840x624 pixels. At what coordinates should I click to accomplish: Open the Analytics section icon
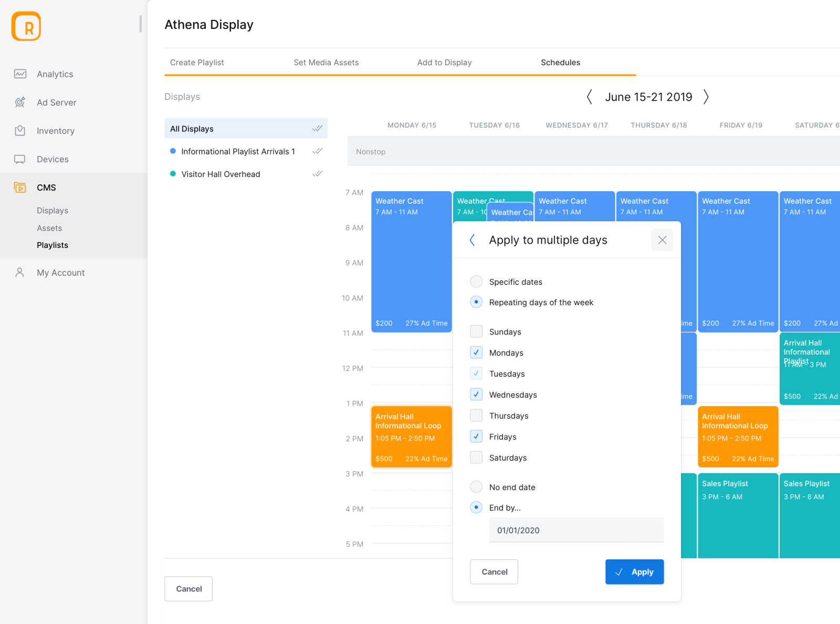pos(20,74)
